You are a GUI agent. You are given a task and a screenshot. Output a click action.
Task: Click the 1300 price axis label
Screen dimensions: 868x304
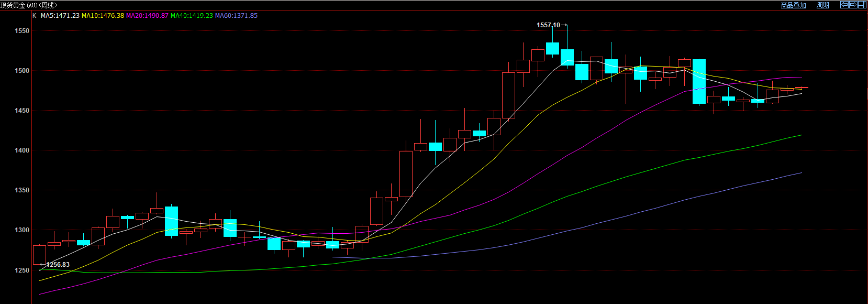(22, 230)
